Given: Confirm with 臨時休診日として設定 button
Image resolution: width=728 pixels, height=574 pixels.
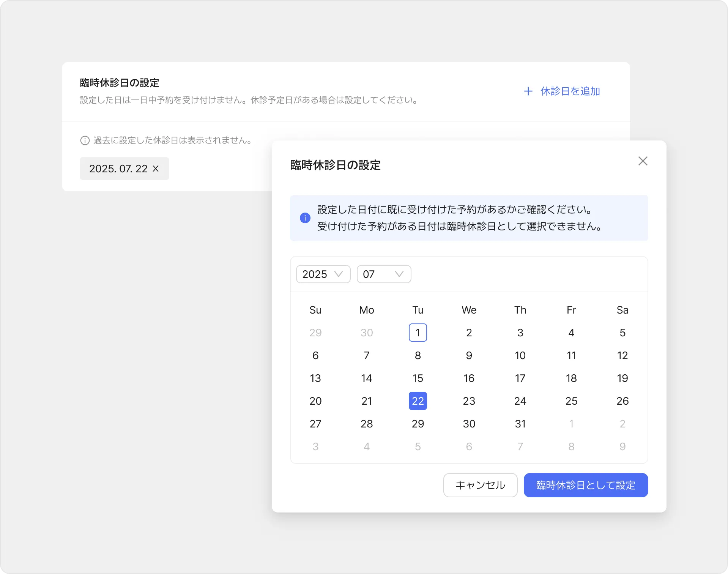Looking at the screenshot, I should tap(586, 485).
